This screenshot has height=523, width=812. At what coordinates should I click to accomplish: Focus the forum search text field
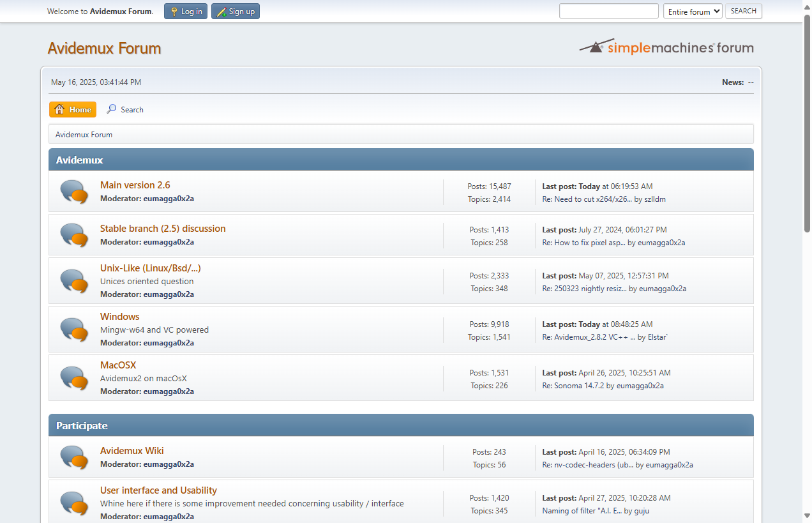pyautogui.click(x=608, y=11)
